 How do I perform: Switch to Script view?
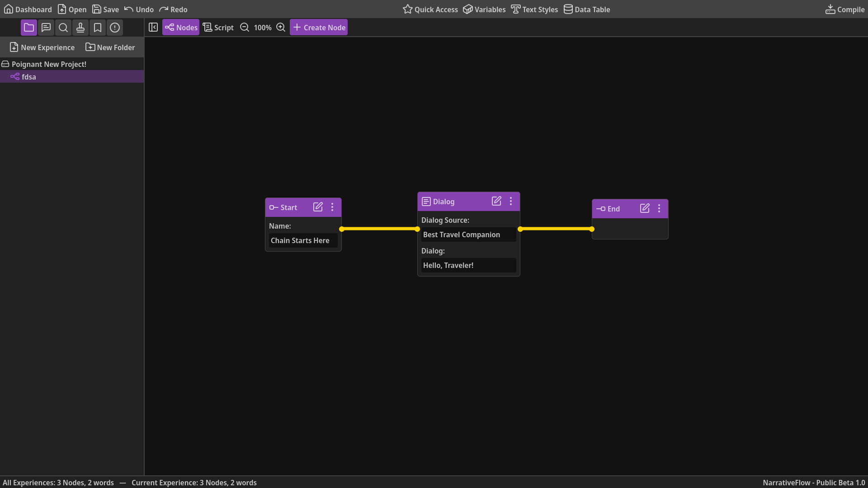coord(218,28)
